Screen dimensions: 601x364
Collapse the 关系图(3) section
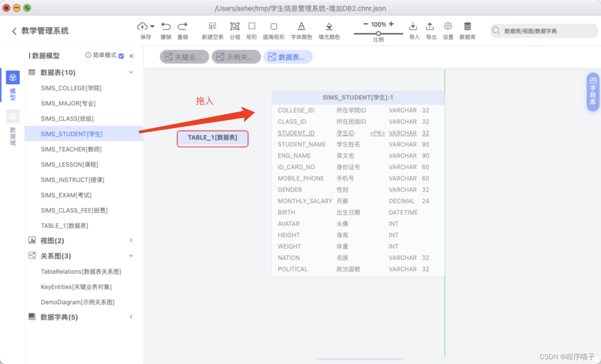pos(131,256)
